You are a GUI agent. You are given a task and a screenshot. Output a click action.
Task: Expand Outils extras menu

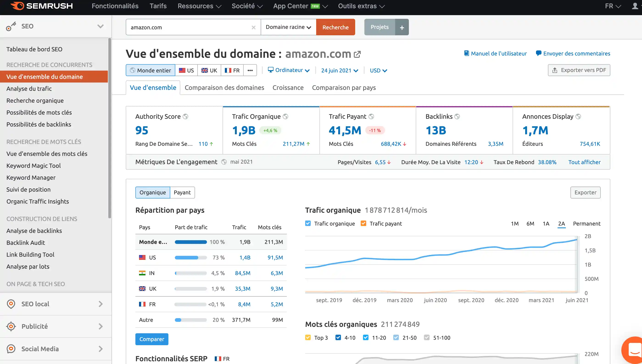coord(361,6)
